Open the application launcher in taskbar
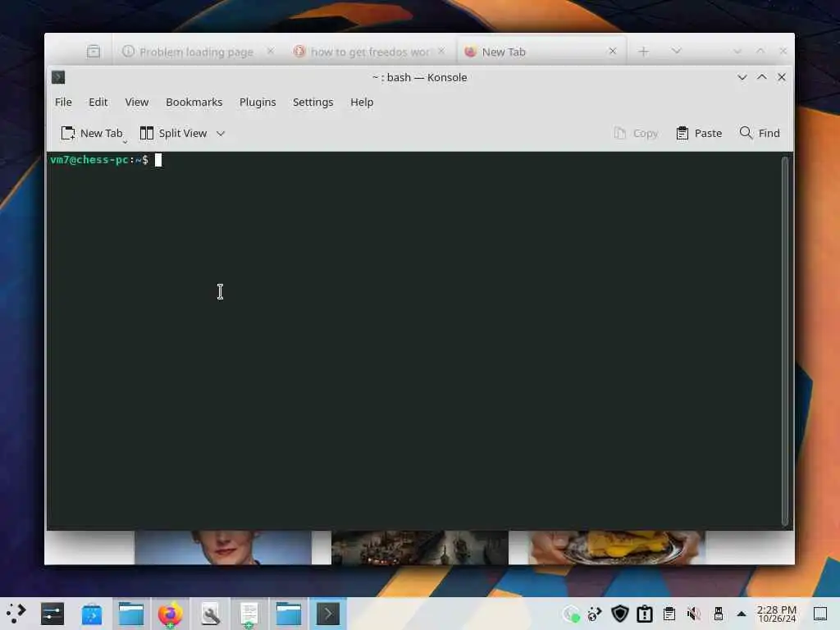Image resolution: width=840 pixels, height=630 pixels. (x=16, y=614)
